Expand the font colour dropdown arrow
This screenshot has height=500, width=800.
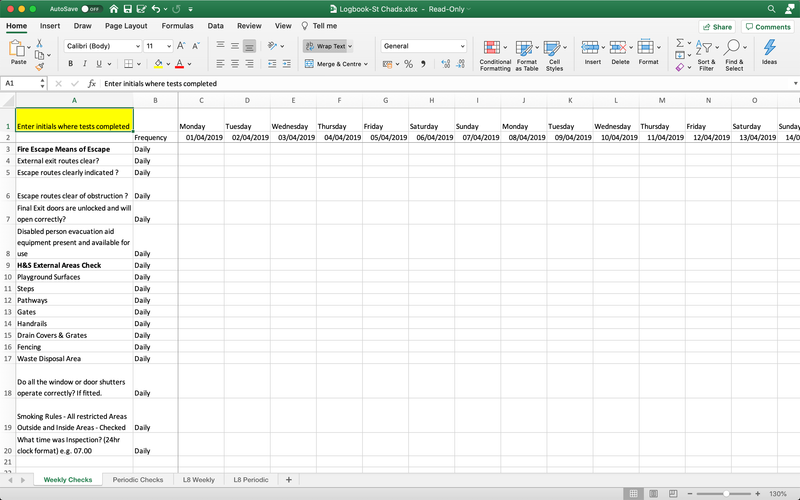189,64
